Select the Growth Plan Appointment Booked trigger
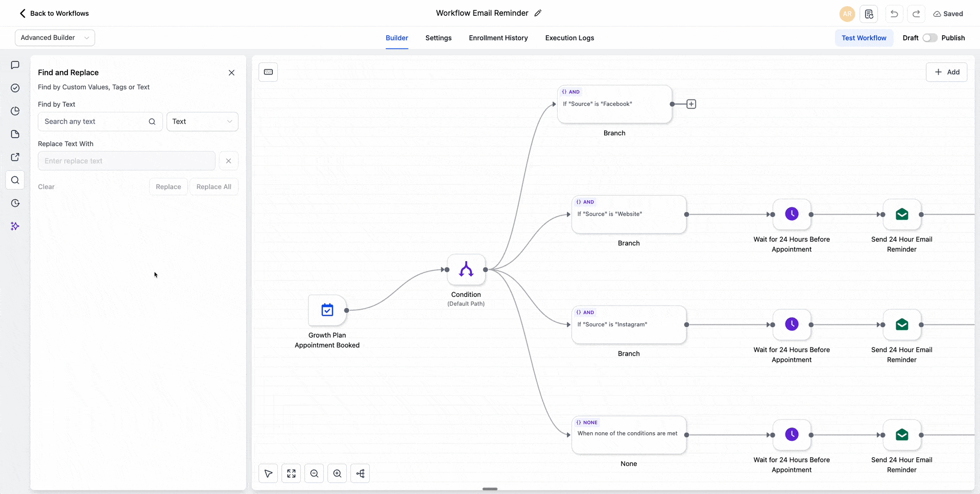980x494 pixels. pos(327,310)
